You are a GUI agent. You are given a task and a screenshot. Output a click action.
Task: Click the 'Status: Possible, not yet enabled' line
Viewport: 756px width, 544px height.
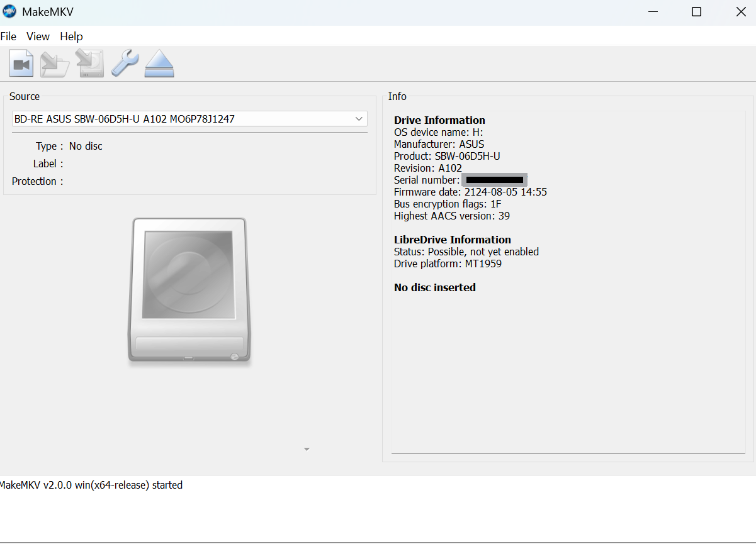(x=466, y=252)
